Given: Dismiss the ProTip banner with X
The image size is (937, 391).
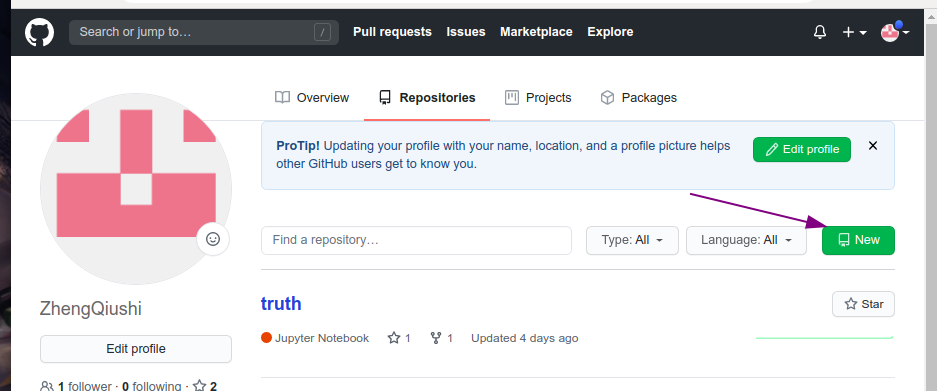Looking at the screenshot, I should (872, 145).
